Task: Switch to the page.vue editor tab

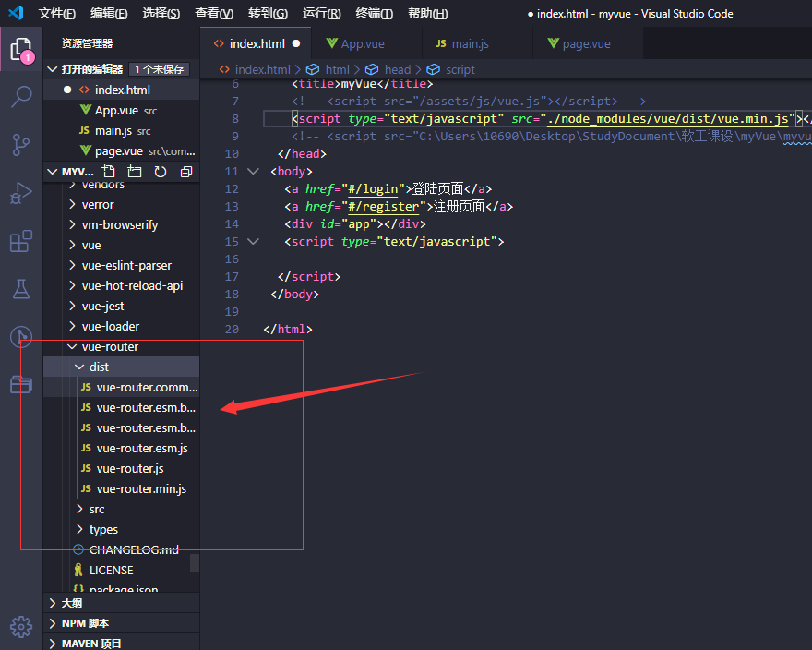Action: point(588,43)
